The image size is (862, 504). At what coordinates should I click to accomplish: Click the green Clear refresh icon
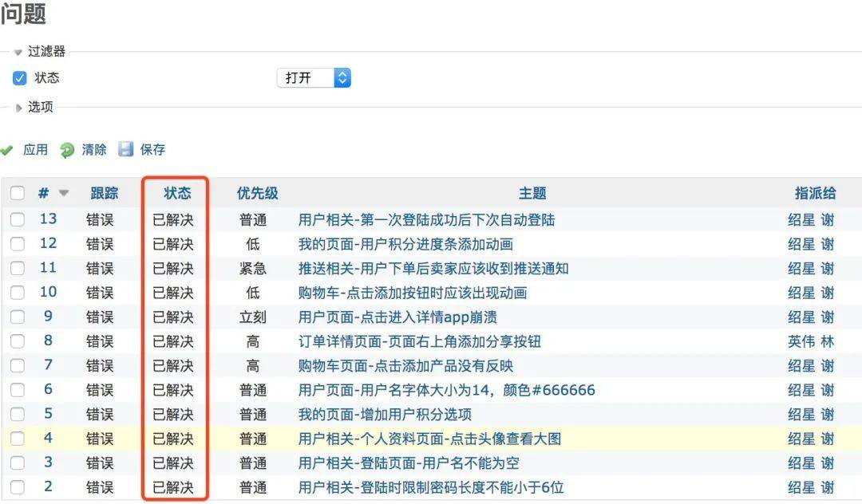pyautogui.click(x=67, y=150)
